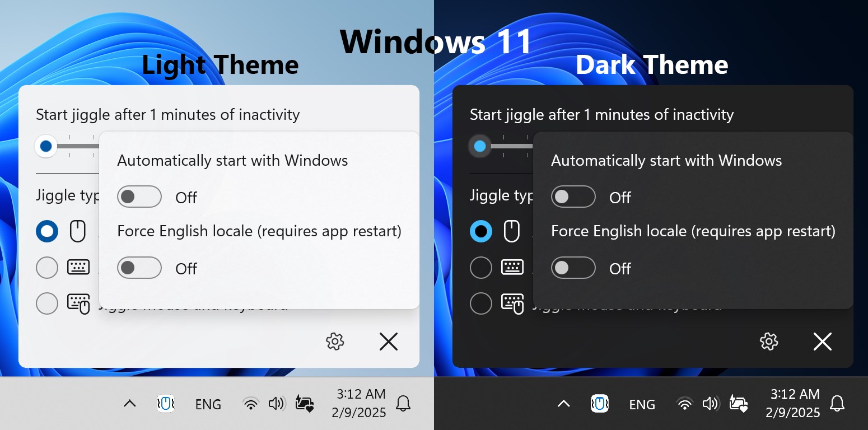The height and width of the screenshot is (430, 868).
Task: Click "Start jiggle after 1 minutes of inactivity" in light theme
Action: [x=168, y=115]
